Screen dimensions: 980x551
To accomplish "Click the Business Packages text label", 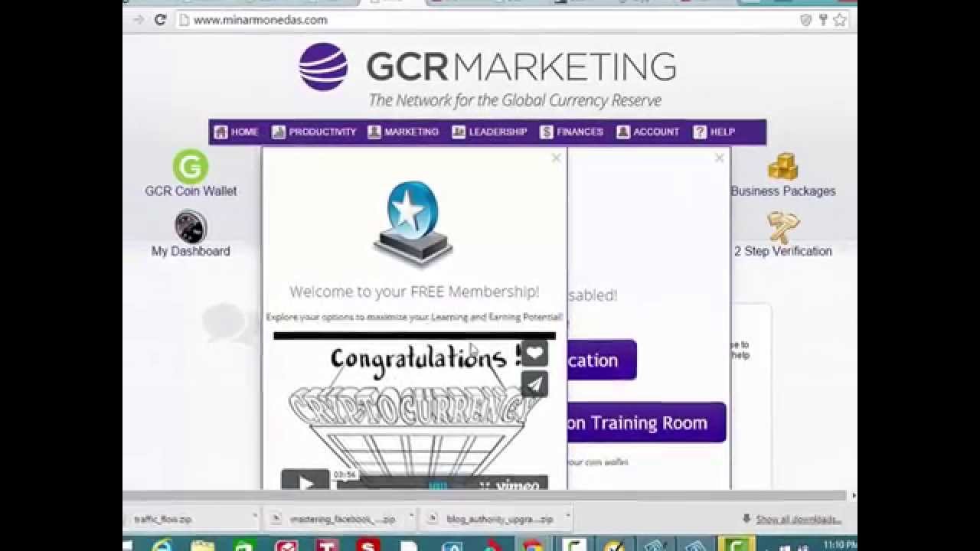I will coord(783,191).
